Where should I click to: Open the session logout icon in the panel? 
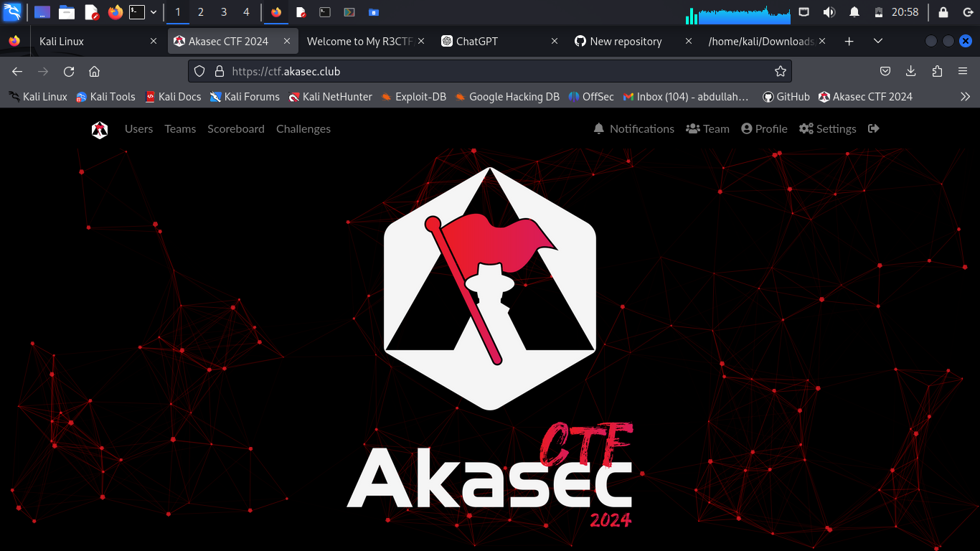[967, 12]
